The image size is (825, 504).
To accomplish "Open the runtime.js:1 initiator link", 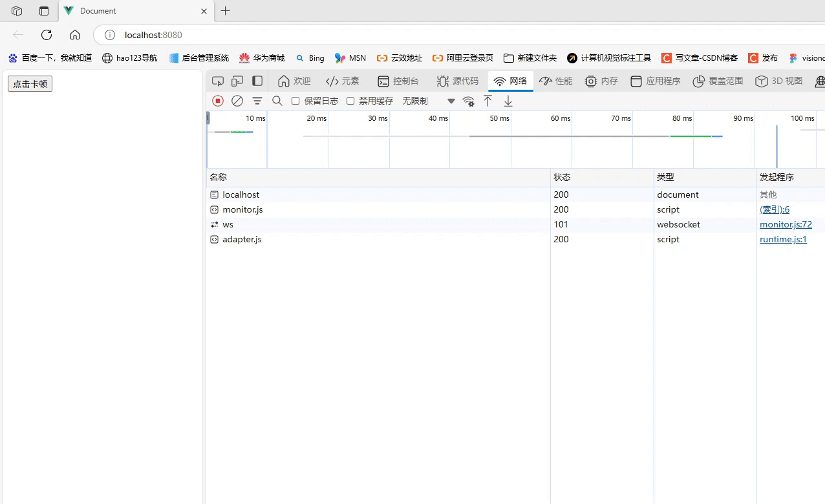I will coord(783,239).
